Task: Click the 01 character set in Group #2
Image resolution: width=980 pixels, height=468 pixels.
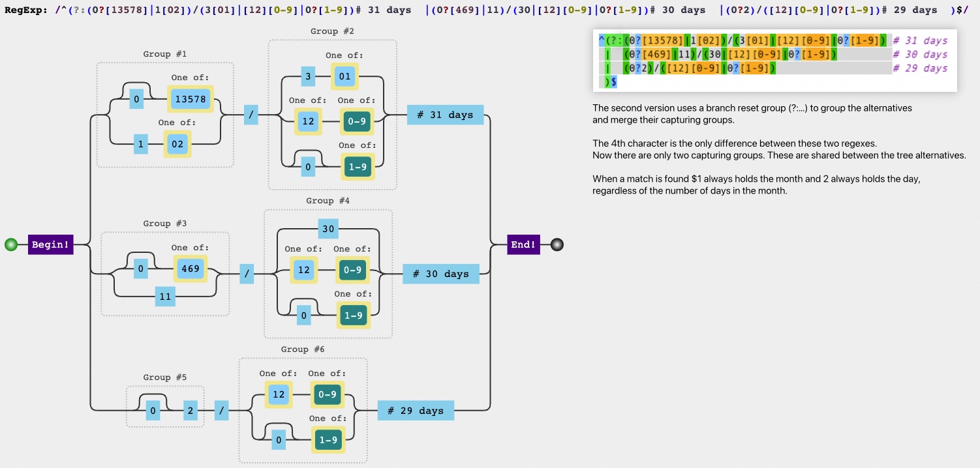Action: pyautogui.click(x=345, y=77)
